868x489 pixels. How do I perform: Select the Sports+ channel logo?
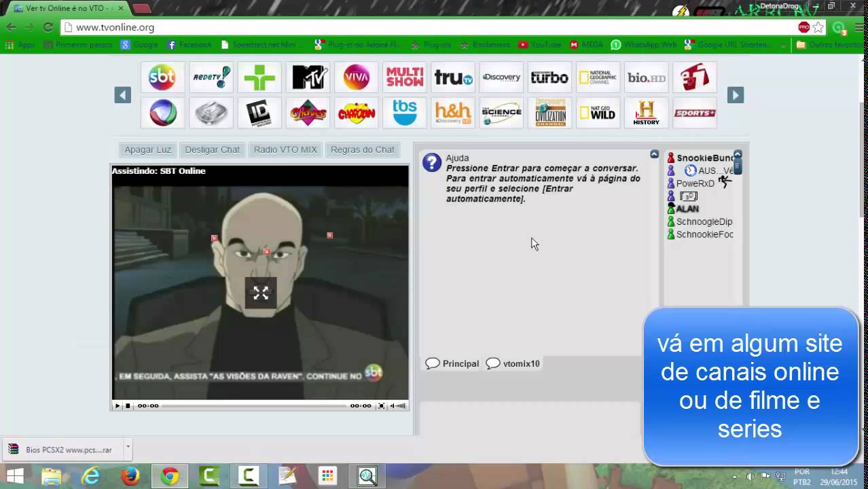pyautogui.click(x=695, y=113)
